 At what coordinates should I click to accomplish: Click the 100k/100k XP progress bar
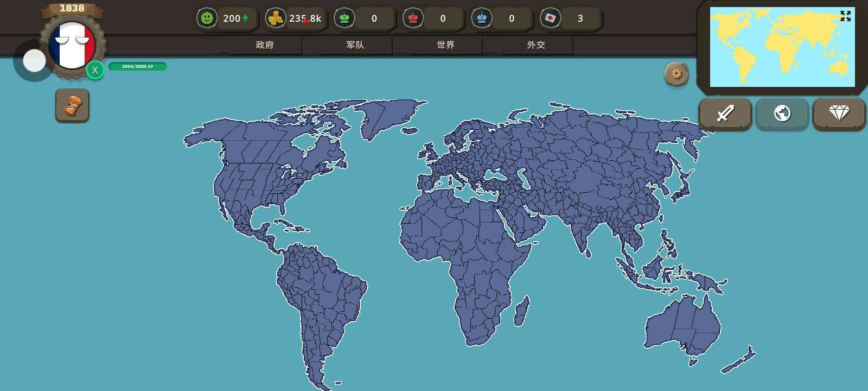click(x=137, y=66)
